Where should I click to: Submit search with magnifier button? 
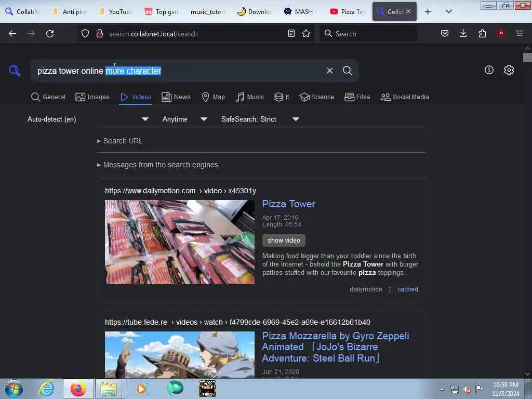point(347,71)
